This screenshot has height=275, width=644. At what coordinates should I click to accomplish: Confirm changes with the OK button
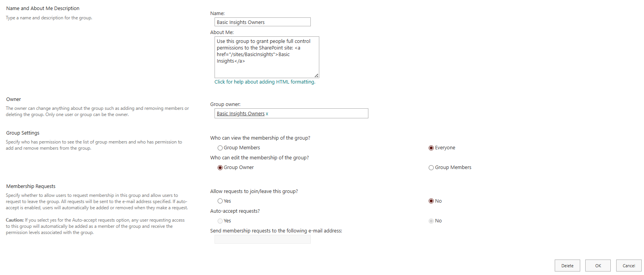coord(598,266)
